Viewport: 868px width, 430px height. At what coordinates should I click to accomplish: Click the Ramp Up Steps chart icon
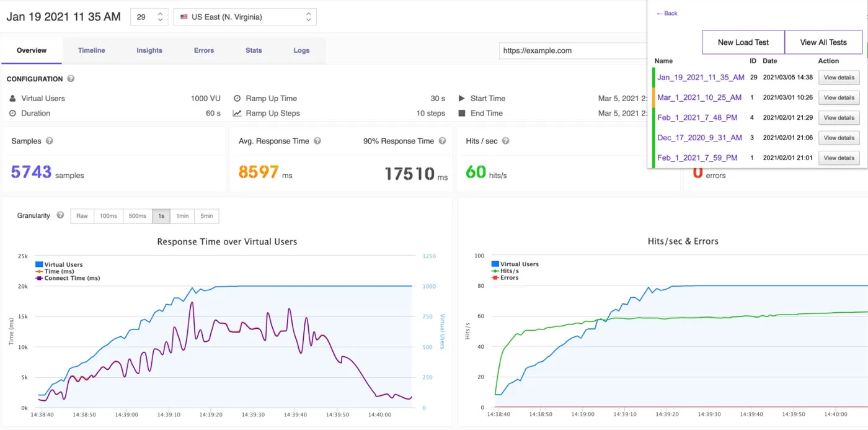point(237,114)
